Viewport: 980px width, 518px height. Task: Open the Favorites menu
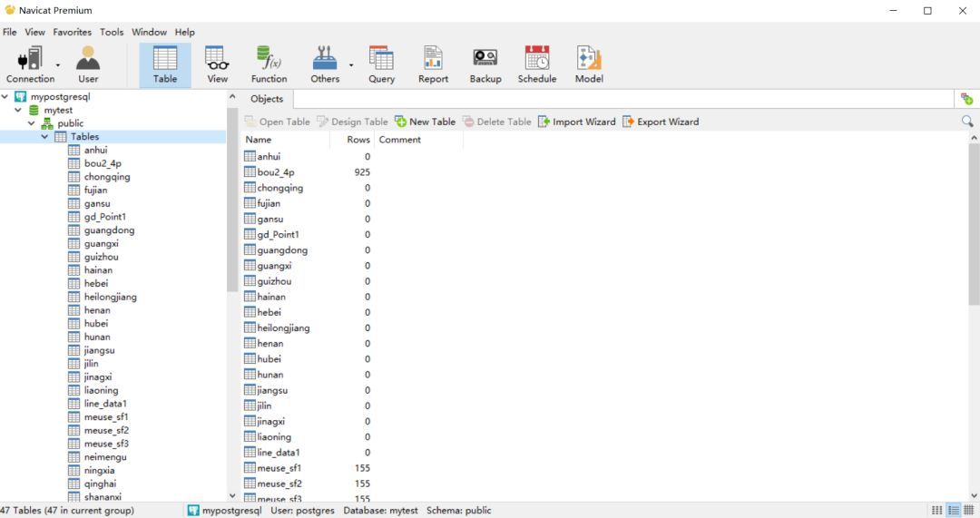72,32
